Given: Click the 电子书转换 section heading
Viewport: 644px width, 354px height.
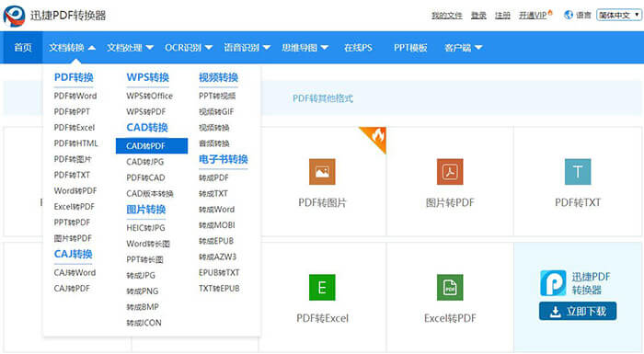Looking at the screenshot, I should 224,159.
